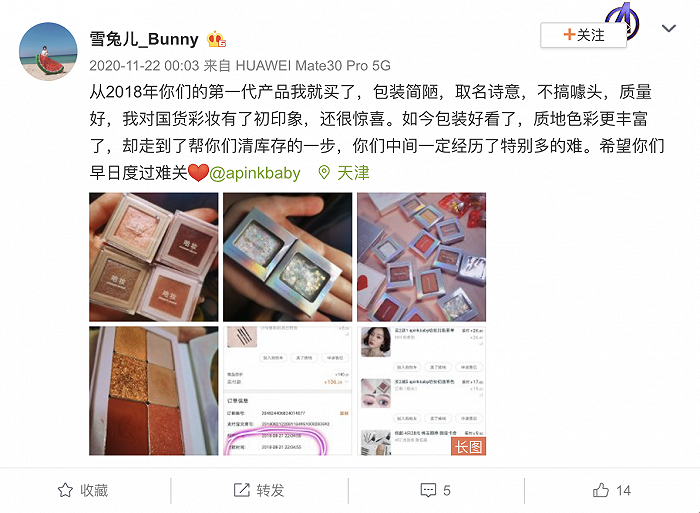The width and height of the screenshot is (700, 513).
Task: Like the post with thumbs-up icon
Action: click(601, 490)
